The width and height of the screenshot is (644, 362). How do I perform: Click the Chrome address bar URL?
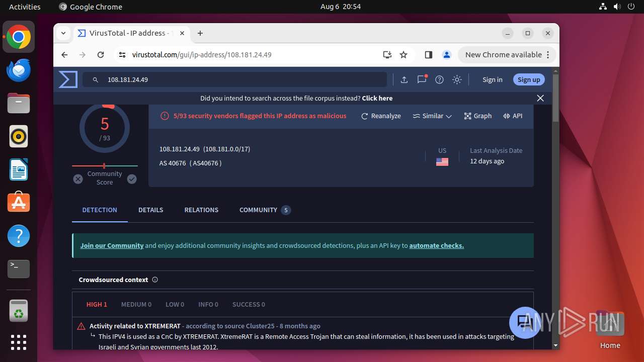[202, 55]
